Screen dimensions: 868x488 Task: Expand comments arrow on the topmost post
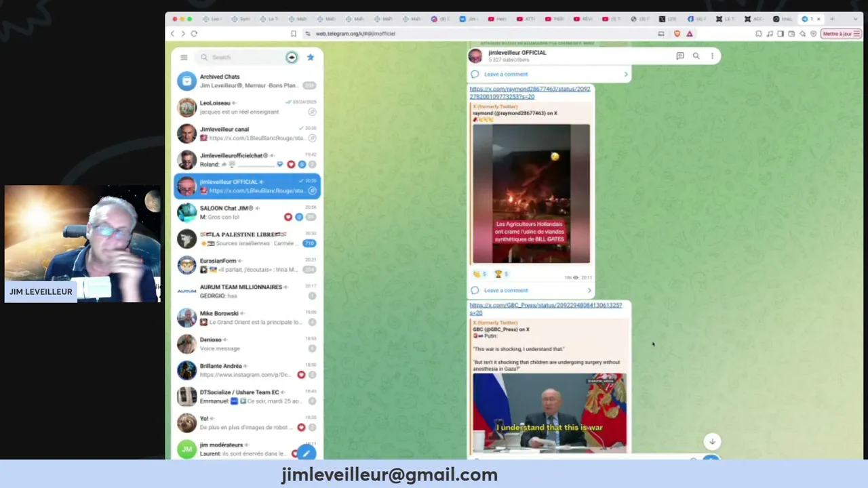625,75
